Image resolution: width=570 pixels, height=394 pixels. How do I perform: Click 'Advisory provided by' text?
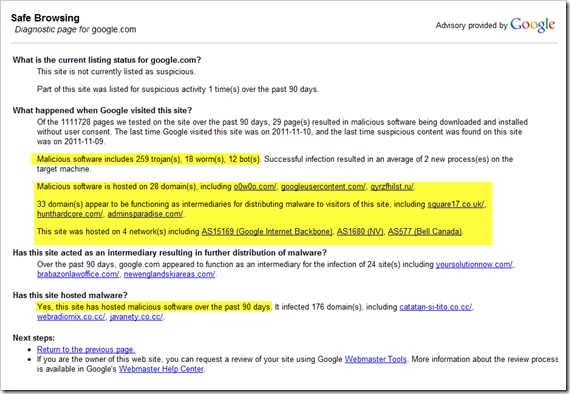point(471,25)
